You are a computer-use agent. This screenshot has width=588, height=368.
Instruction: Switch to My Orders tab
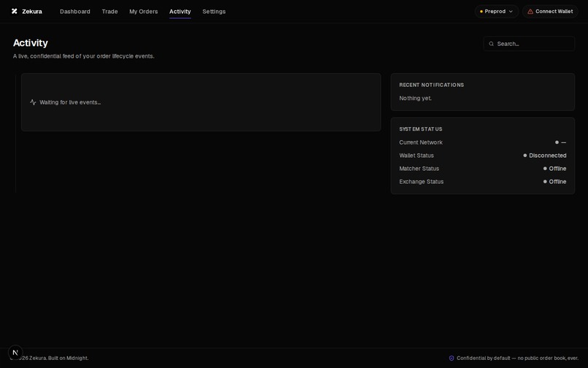tap(144, 12)
